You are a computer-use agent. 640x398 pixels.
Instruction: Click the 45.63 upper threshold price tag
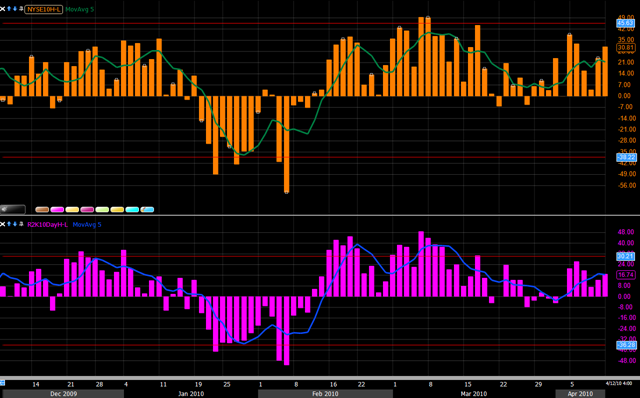point(625,23)
